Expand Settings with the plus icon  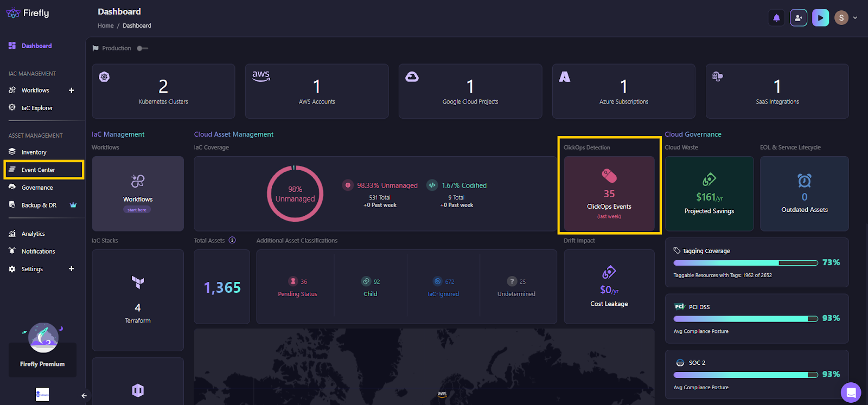click(x=71, y=269)
